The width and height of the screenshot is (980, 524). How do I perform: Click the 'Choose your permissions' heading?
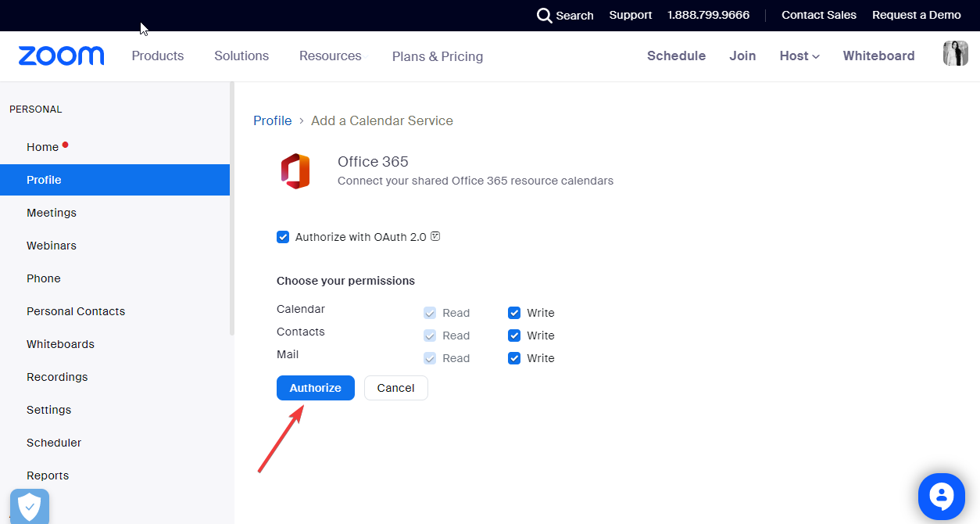click(345, 281)
